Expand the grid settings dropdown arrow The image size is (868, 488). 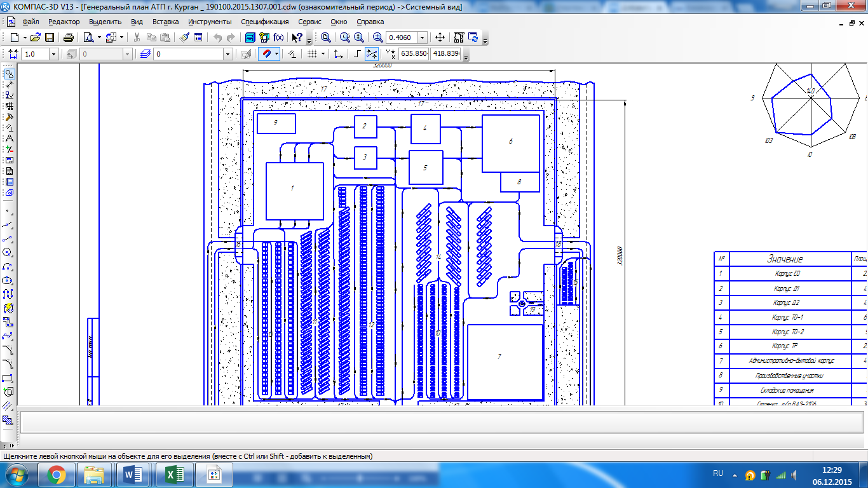[323, 54]
